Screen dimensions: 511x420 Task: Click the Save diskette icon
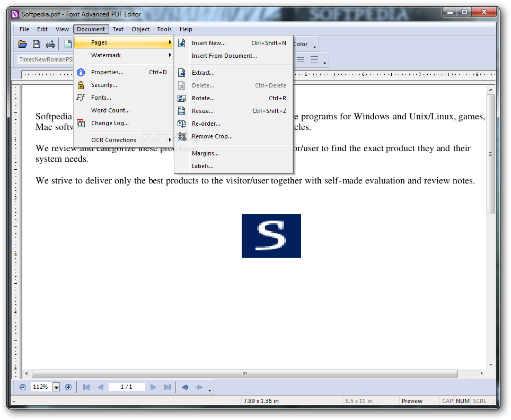coord(37,44)
